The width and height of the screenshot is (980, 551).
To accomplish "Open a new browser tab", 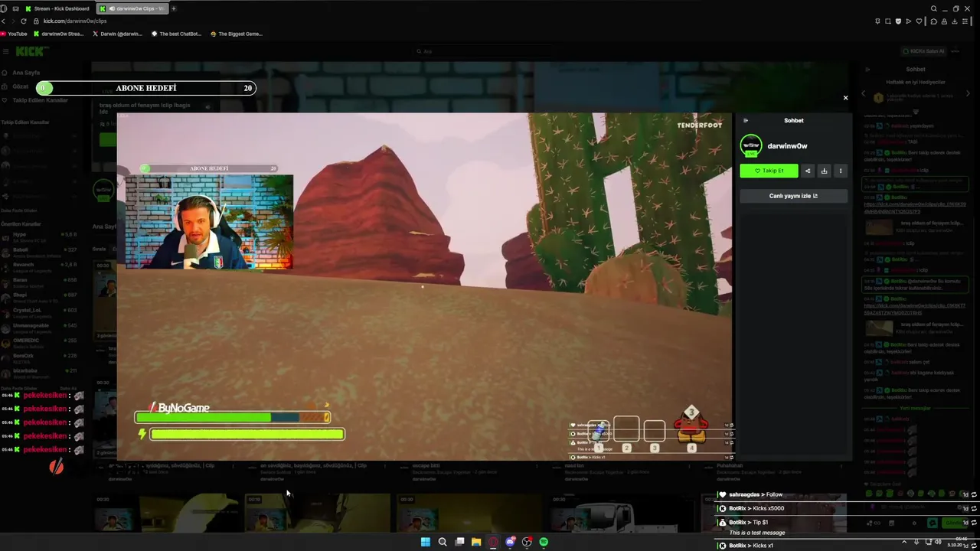I will [174, 8].
